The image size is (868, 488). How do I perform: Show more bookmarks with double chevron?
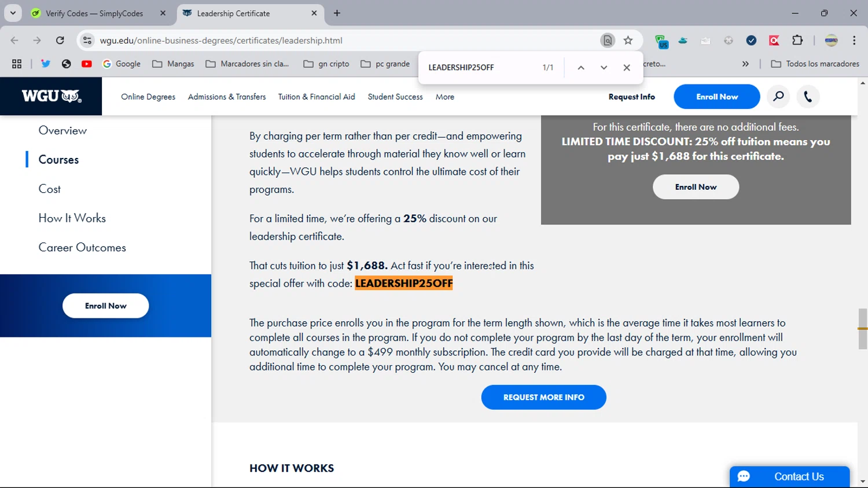745,64
